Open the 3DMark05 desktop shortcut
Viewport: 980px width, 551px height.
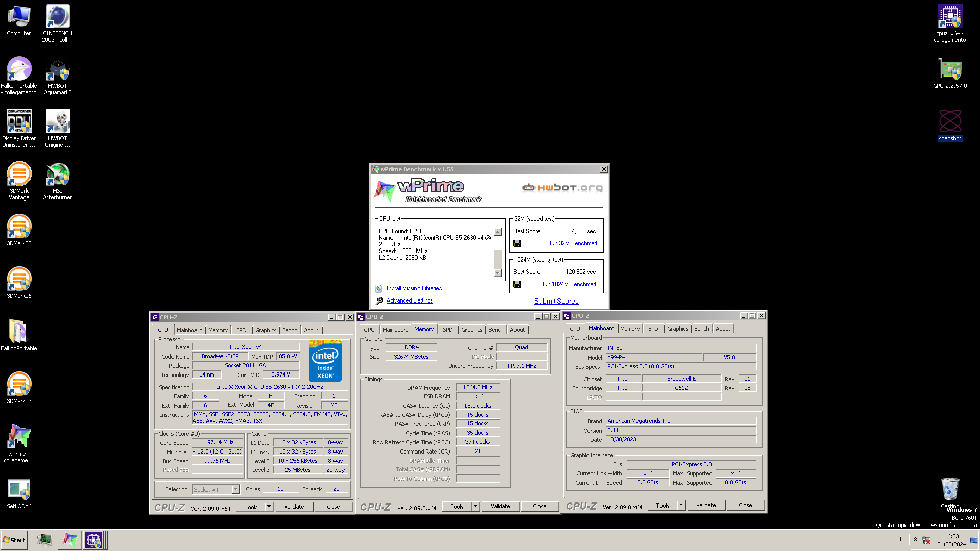point(19,231)
